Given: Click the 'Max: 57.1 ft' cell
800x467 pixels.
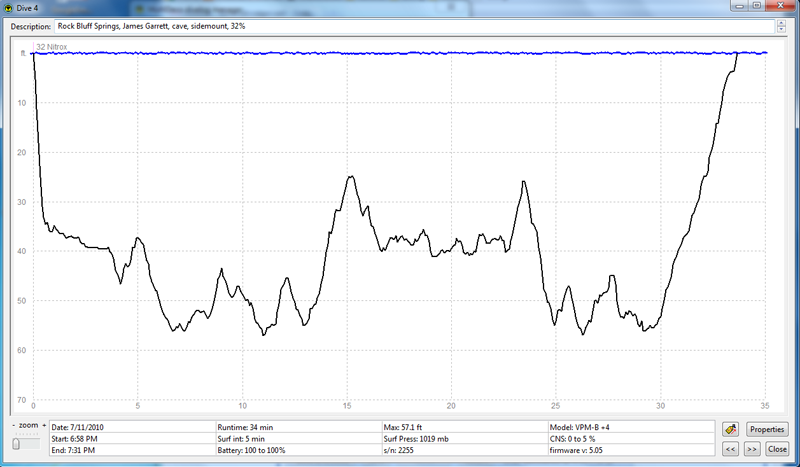Looking at the screenshot, I should click(465, 427).
